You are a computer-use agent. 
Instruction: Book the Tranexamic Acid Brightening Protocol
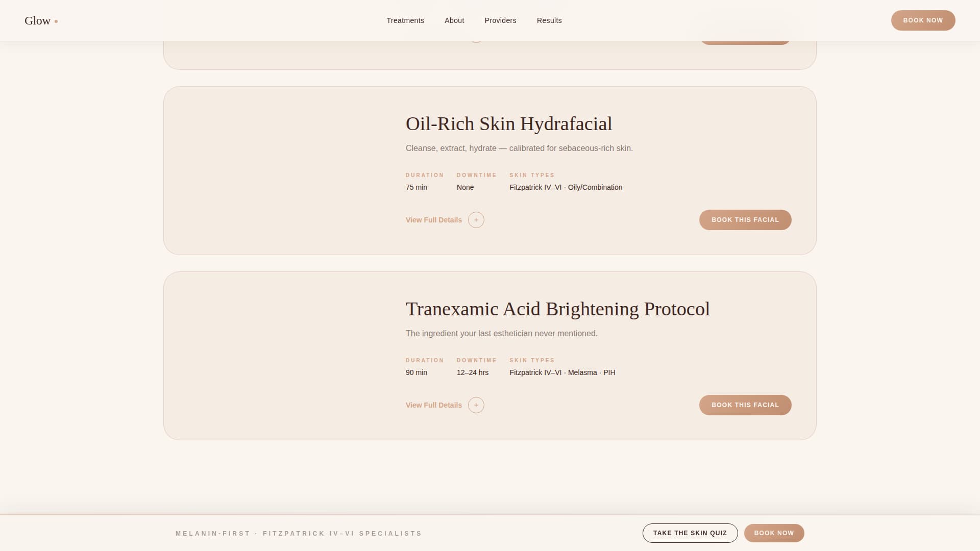tap(745, 405)
